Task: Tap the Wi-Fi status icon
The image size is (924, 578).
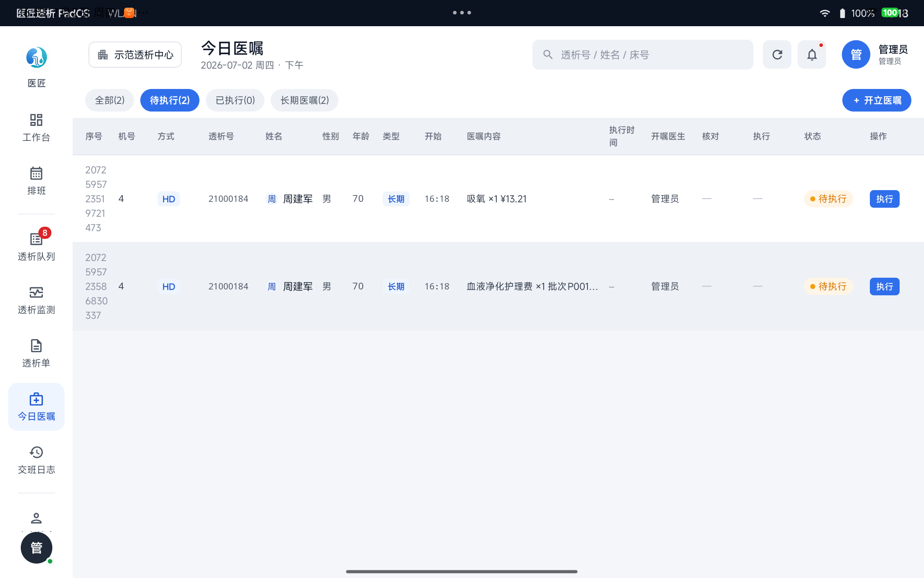Action: [x=825, y=13]
